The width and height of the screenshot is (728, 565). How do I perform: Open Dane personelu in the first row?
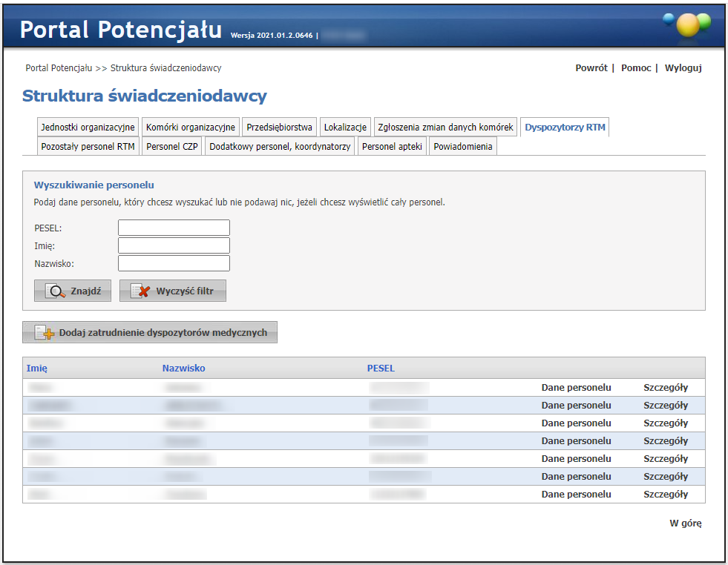point(576,388)
